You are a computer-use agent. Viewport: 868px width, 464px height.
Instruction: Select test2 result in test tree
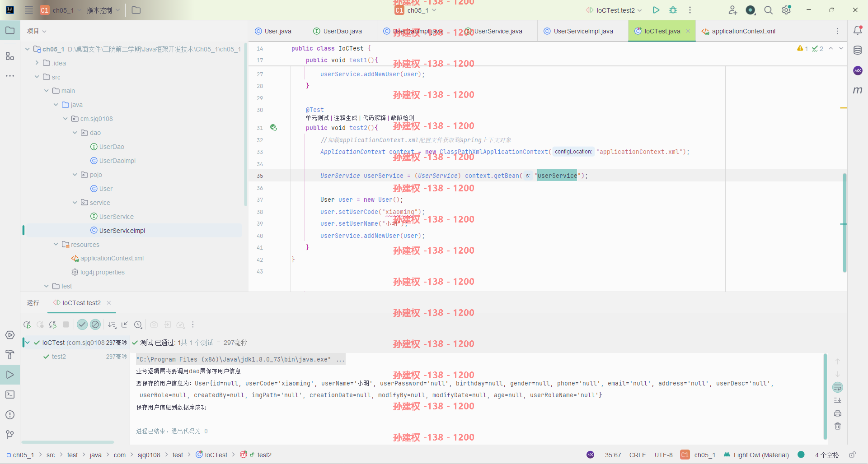(59, 357)
